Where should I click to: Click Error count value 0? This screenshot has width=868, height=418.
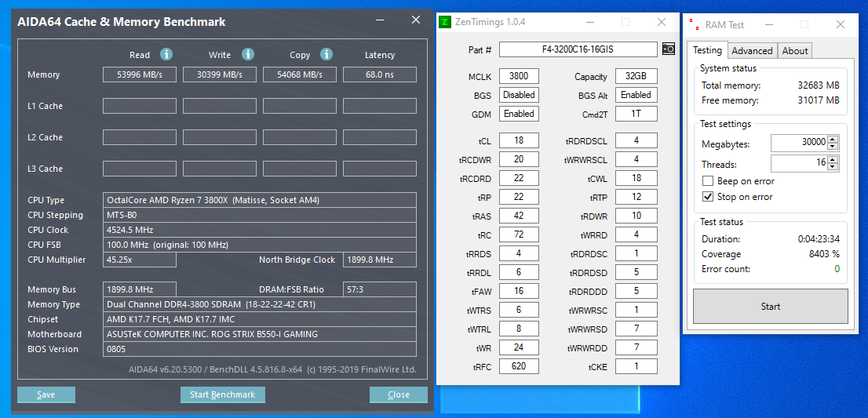(x=837, y=269)
